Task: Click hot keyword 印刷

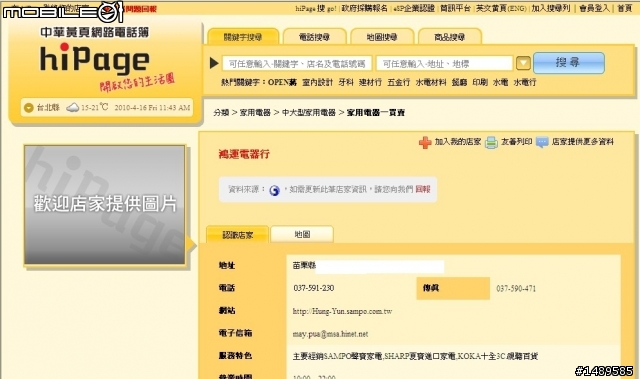Action: [480, 82]
